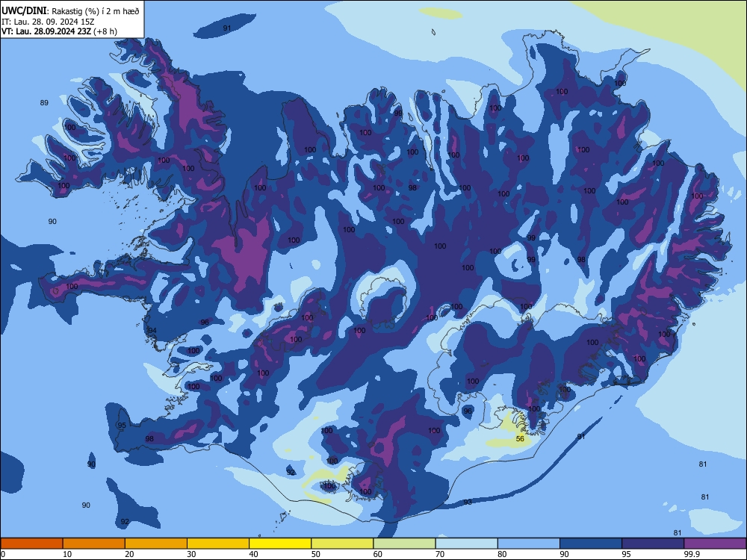Select the 89 value off the Westfjords
The height and width of the screenshot is (560, 747).
tap(44, 103)
